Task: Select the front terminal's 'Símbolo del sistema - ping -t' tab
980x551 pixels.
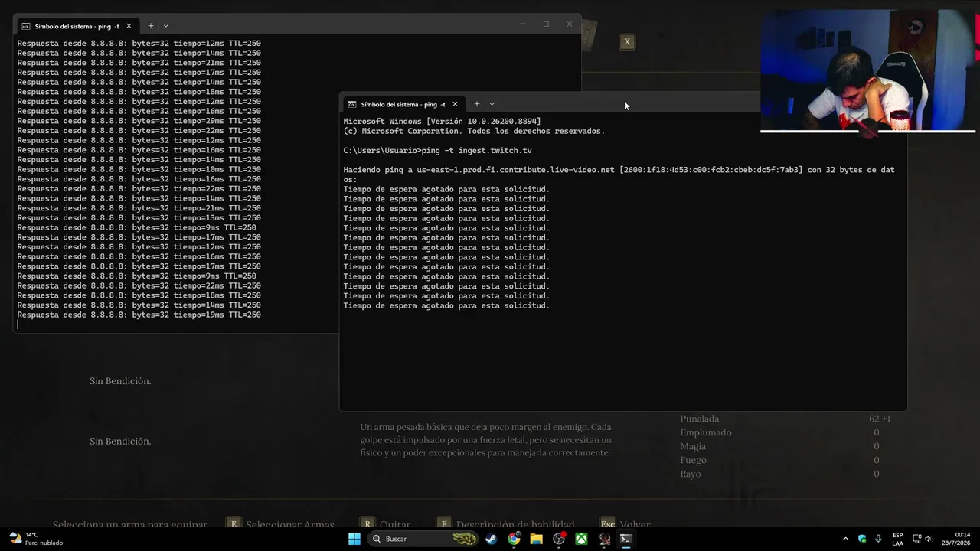Action: coord(403,104)
